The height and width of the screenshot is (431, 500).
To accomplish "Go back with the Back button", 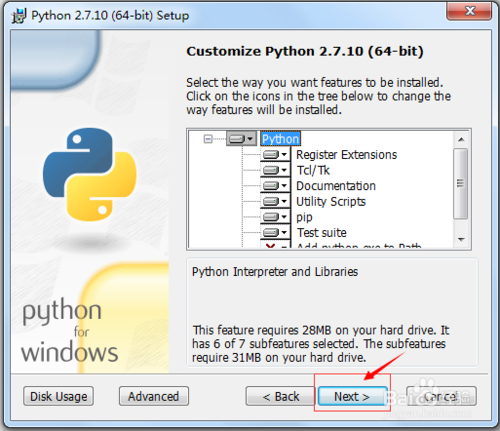I will 280,396.
